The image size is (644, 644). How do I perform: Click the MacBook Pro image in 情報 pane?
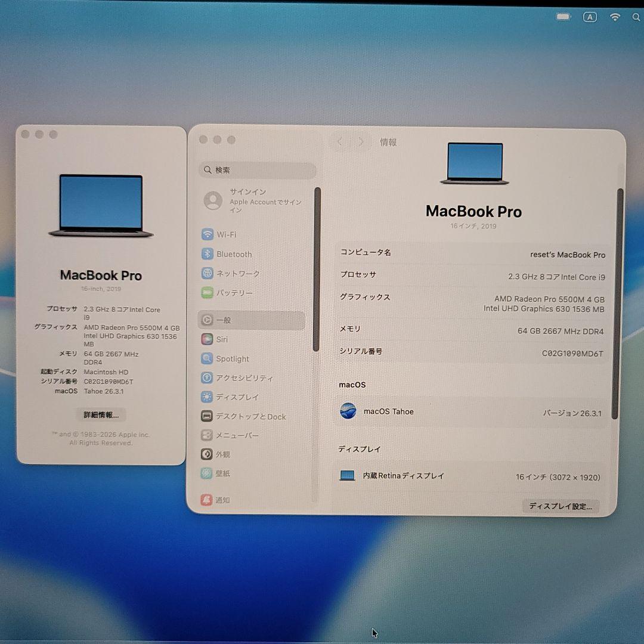(475, 163)
